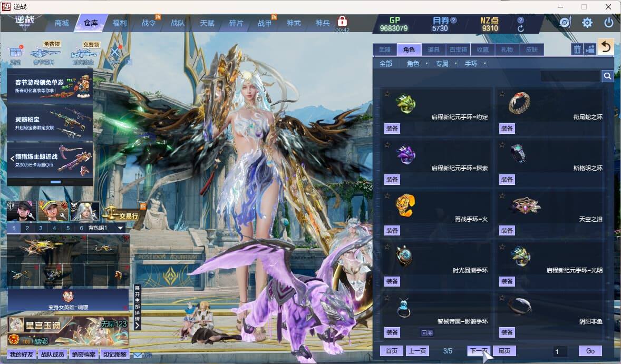This screenshot has height=364, width=621.
Task: Open 我的好友 friends list
Action: 22,355
